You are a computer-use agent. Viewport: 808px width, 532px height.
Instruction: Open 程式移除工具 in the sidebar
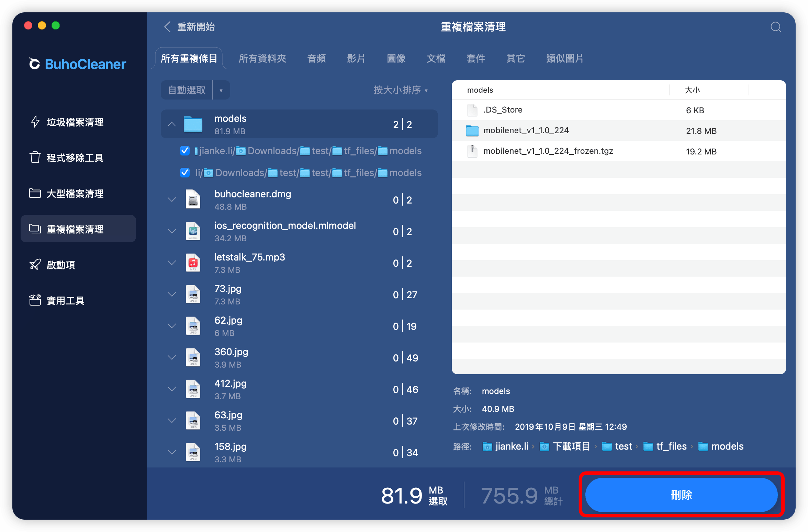pos(78,158)
